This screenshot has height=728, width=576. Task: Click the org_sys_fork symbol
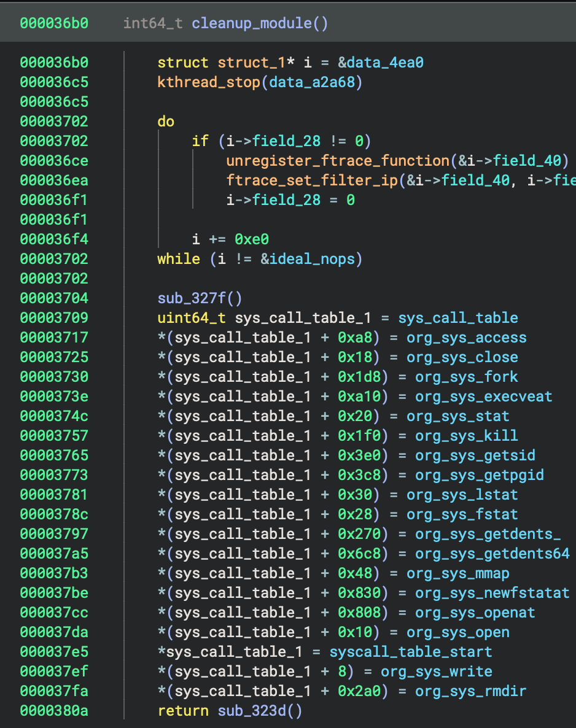pyautogui.click(x=467, y=377)
